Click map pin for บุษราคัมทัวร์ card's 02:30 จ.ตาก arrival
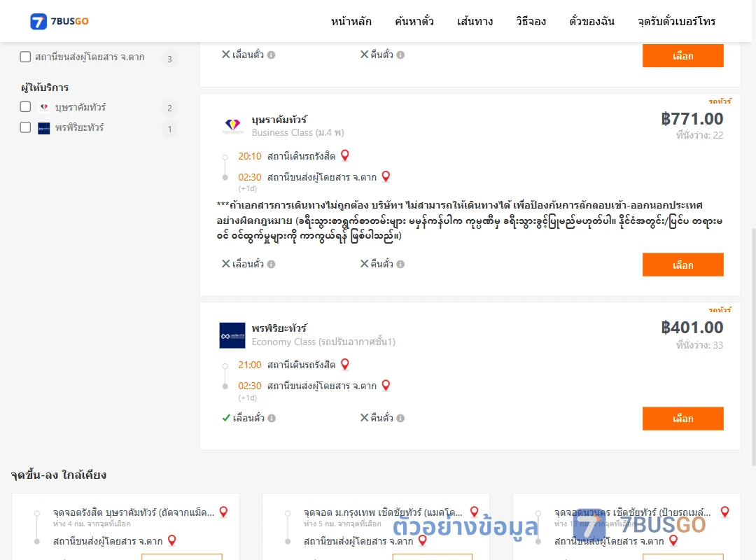 (386, 176)
